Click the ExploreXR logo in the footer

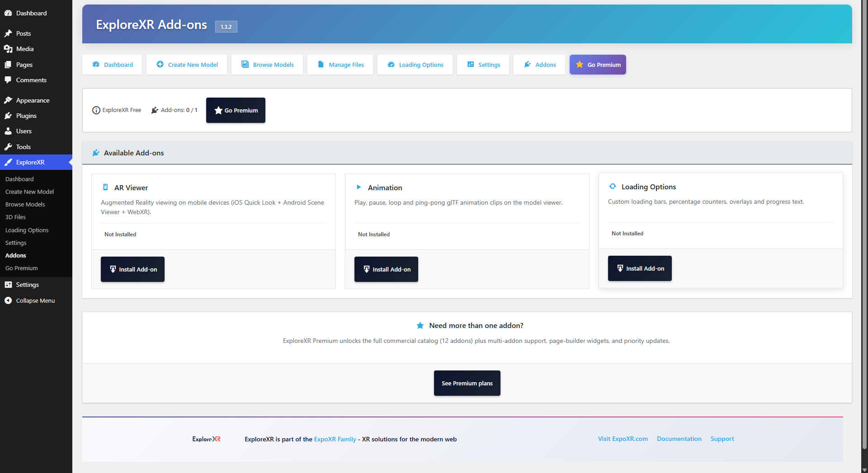pos(207,439)
